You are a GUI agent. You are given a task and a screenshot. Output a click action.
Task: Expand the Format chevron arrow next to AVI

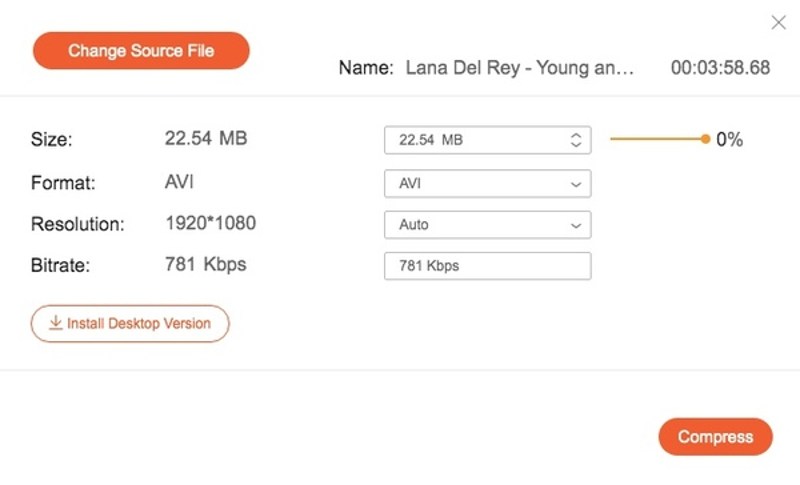pyautogui.click(x=576, y=185)
